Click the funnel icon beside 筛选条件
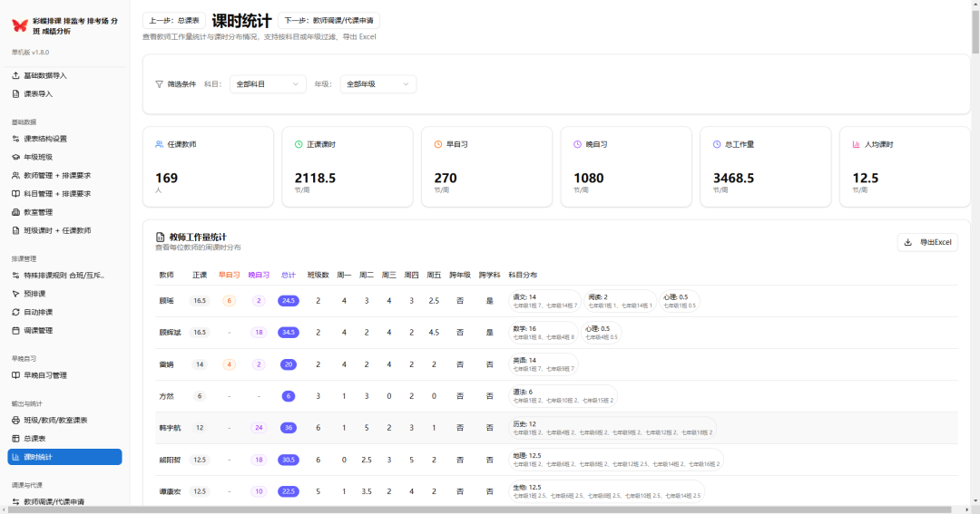The image size is (980, 514). (160, 84)
